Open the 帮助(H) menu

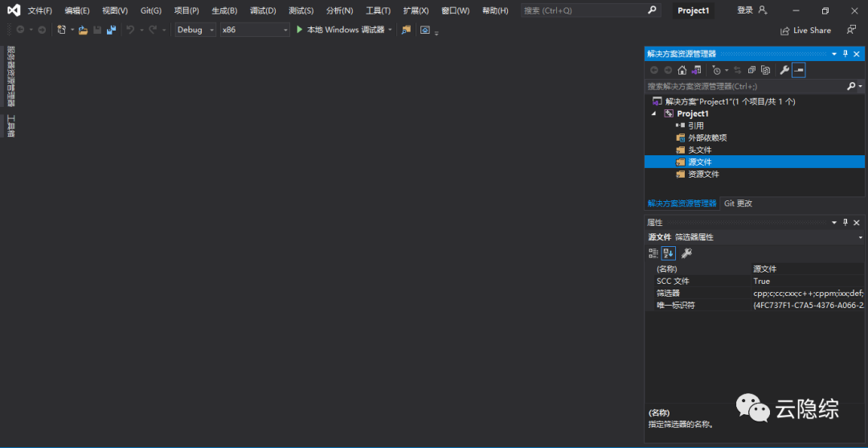495,10
